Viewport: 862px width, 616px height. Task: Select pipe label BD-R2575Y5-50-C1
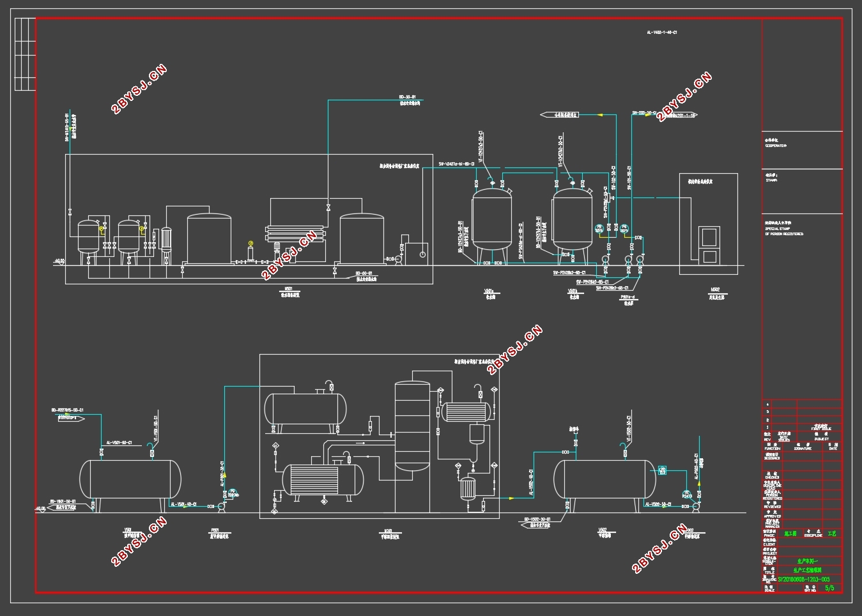point(68,410)
